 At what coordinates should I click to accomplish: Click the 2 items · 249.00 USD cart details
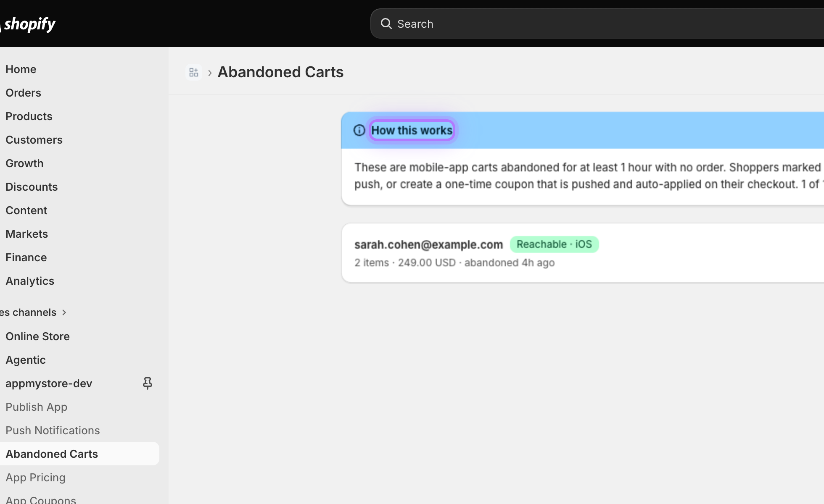(454, 263)
